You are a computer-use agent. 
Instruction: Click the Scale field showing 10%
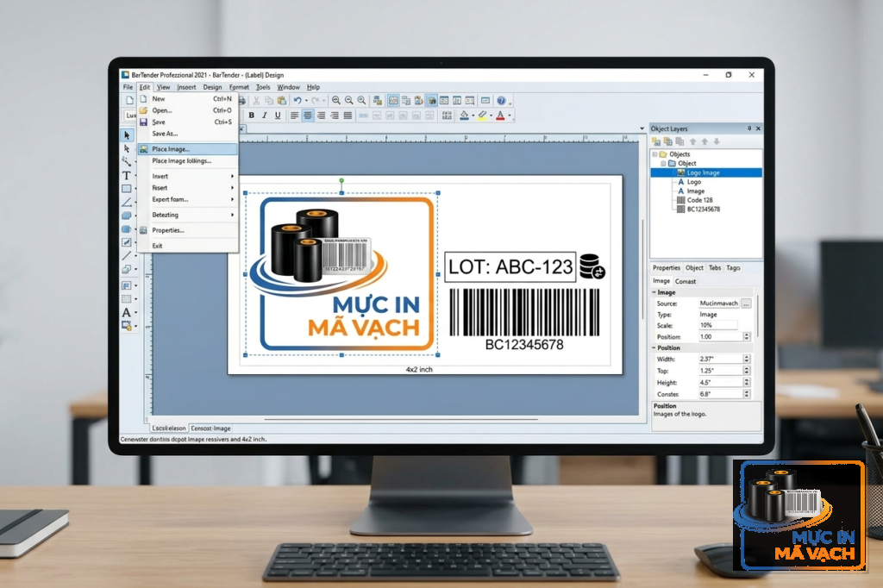pyautogui.click(x=718, y=326)
